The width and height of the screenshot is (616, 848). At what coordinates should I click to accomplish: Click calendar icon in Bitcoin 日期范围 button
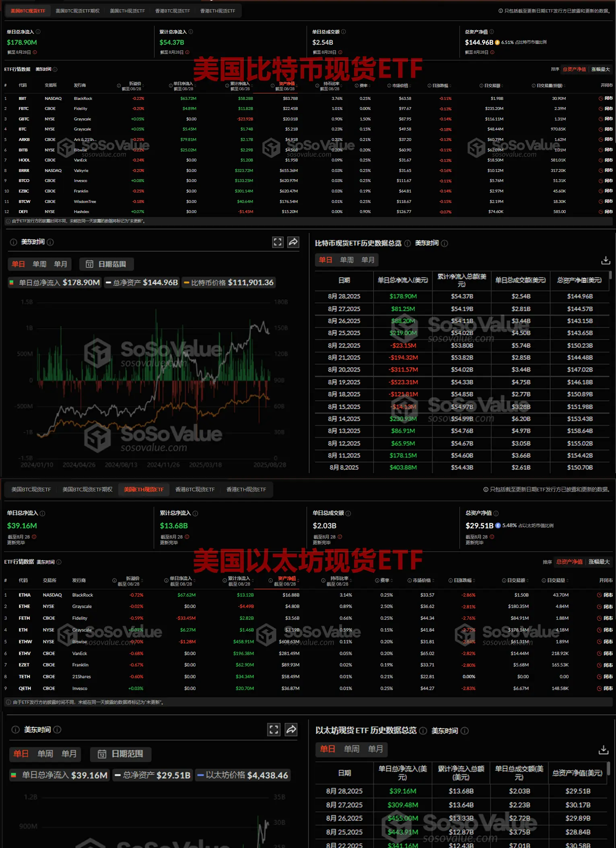[x=89, y=264]
